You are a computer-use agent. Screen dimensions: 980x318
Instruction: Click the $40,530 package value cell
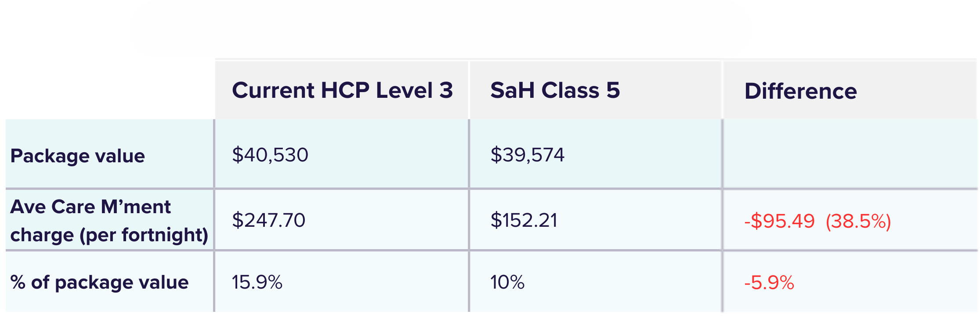coord(270,155)
